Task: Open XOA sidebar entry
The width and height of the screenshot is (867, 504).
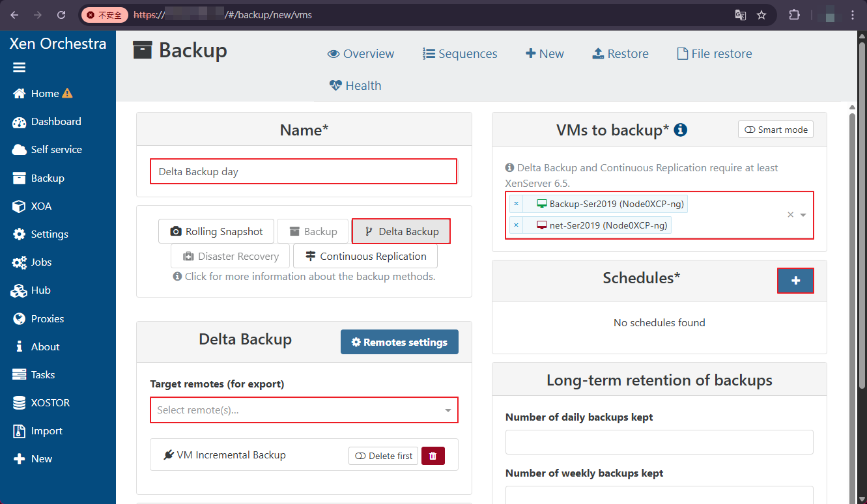Action: 32,206
